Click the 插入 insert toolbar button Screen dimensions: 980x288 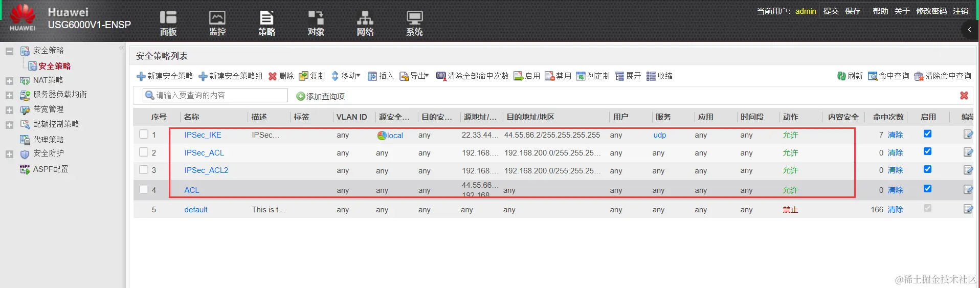[x=381, y=76]
